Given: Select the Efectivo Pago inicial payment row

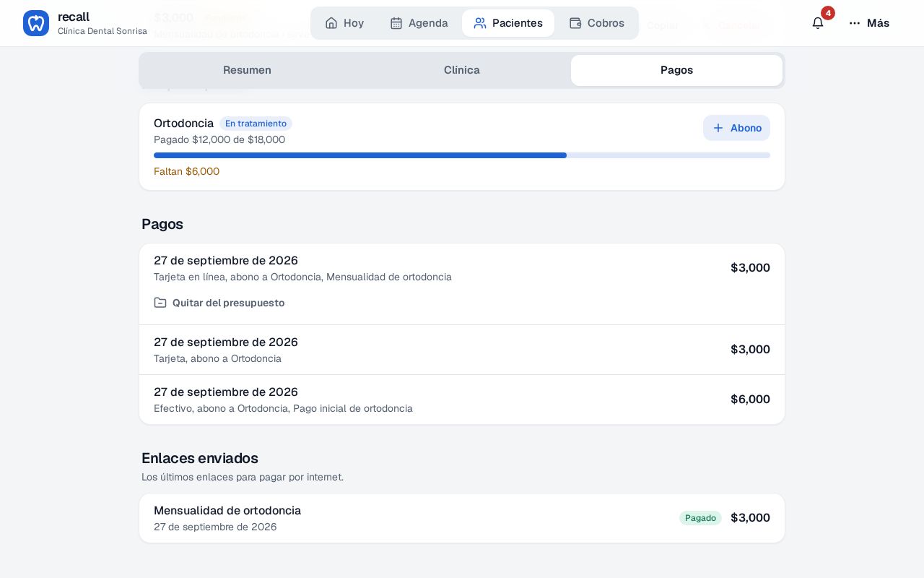Looking at the screenshot, I should coord(462,400).
